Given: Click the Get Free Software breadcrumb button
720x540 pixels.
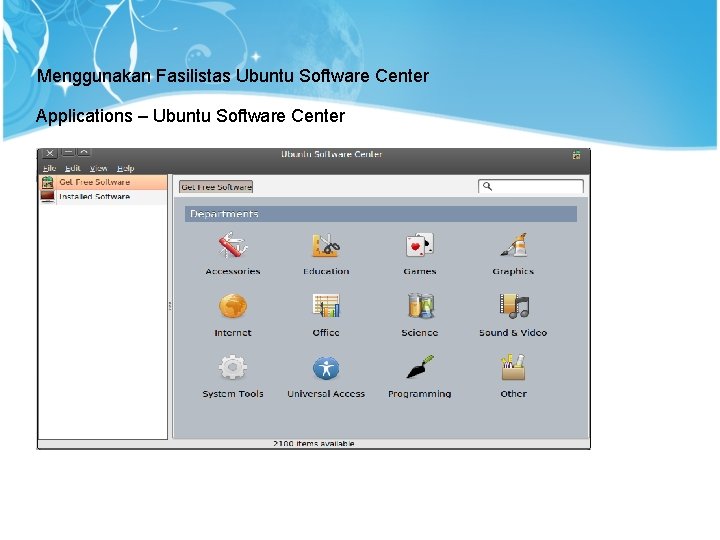Looking at the screenshot, I should pos(216,187).
